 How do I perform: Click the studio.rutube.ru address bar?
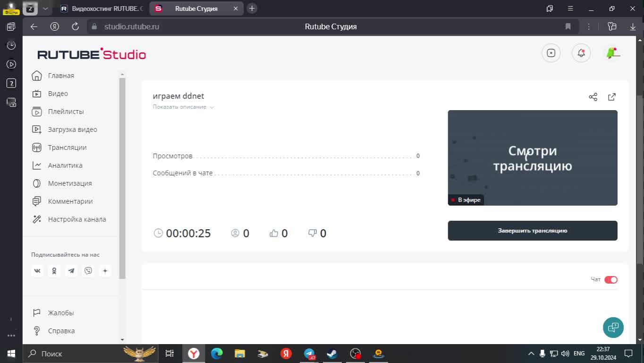tap(132, 26)
